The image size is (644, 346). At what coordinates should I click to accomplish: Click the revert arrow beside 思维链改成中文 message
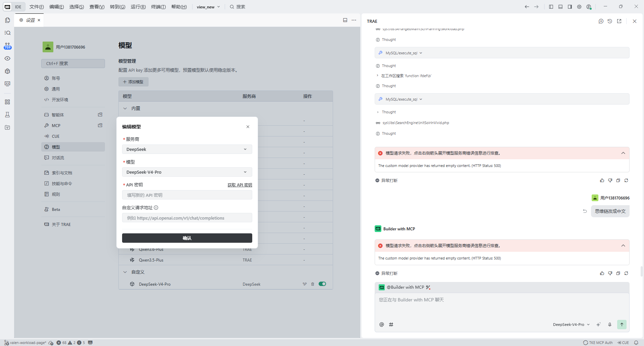click(585, 211)
